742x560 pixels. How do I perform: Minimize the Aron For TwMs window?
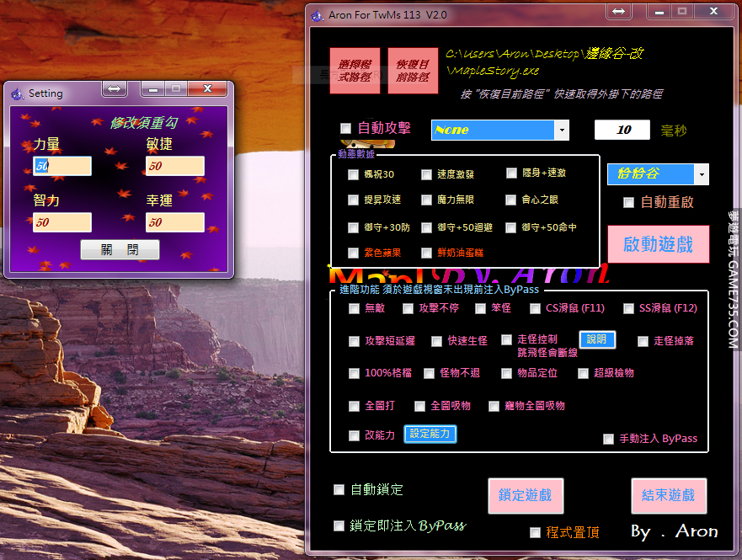point(659,12)
